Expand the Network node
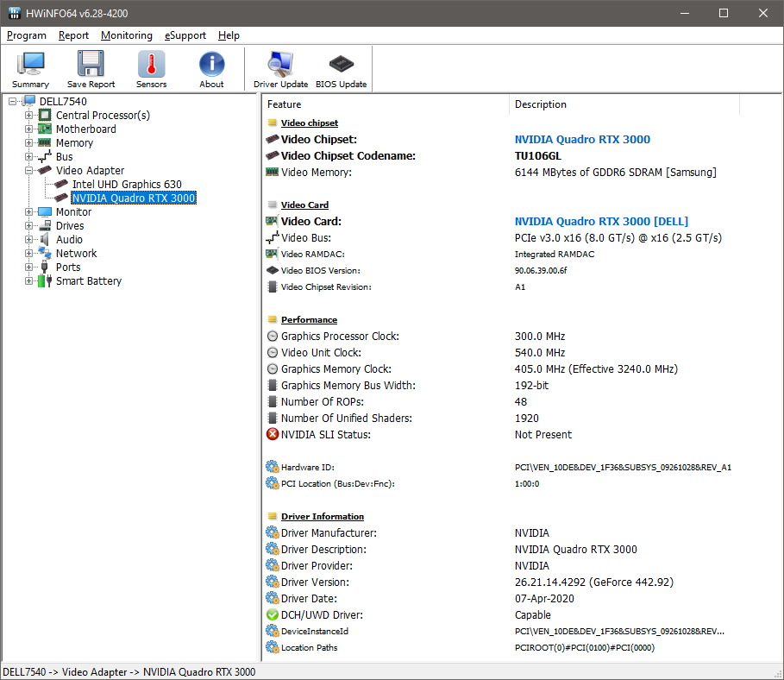 29,253
